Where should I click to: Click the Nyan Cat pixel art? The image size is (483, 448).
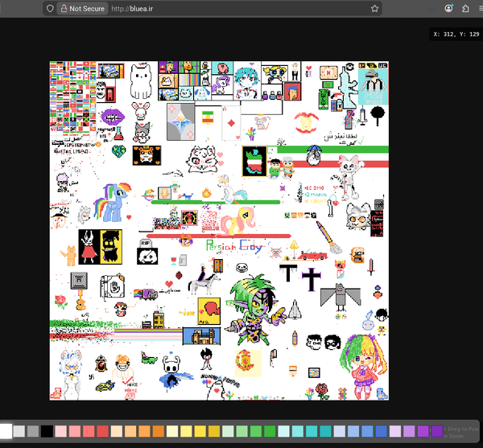pyautogui.click(x=146, y=294)
